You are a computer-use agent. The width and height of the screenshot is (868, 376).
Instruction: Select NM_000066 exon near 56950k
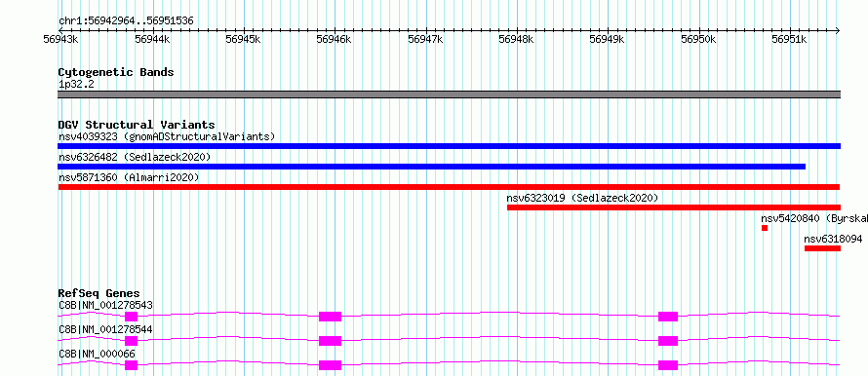(668, 365)
